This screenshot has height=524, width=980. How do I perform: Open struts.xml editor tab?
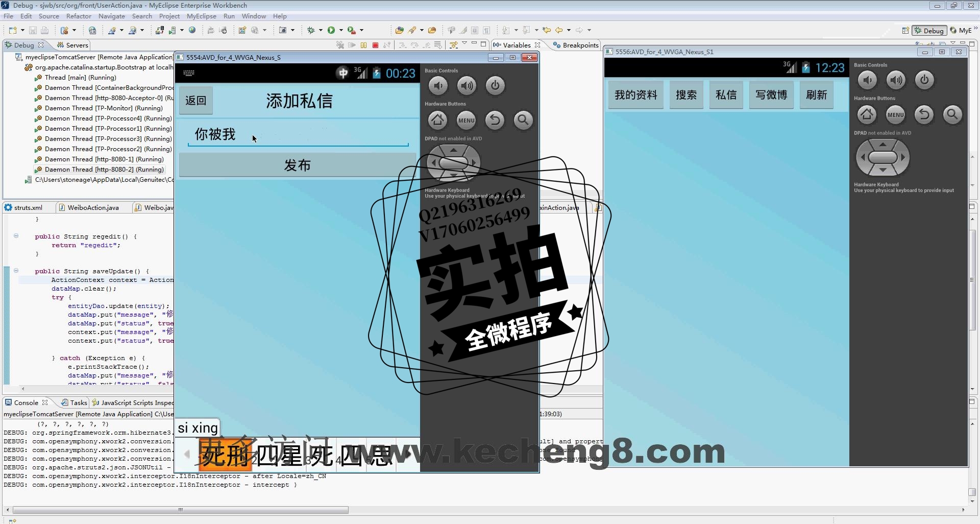pyautogui.click(x=23, y=207)
